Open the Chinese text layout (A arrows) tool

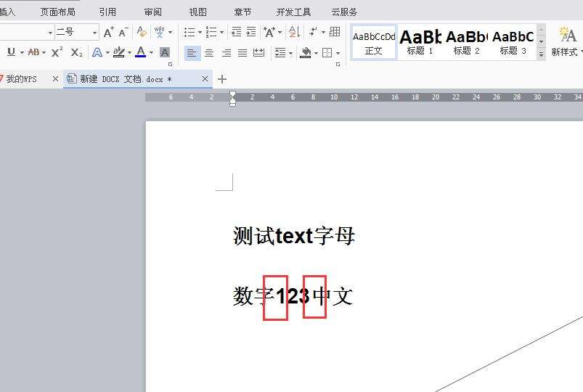pos(269,33)
